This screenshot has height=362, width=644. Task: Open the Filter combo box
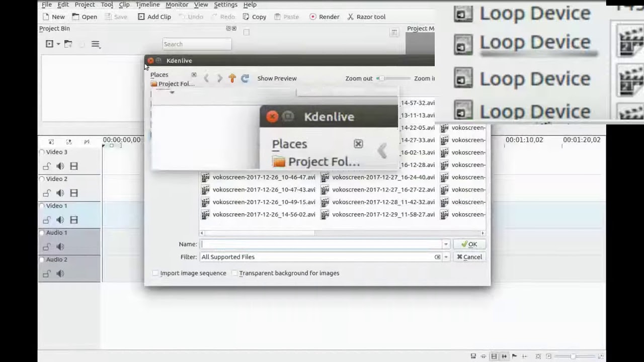[x=325, y=257]
